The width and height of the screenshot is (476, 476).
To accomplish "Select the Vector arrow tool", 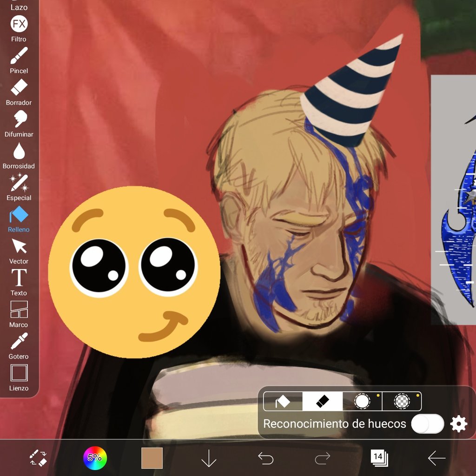I will 19,251.
